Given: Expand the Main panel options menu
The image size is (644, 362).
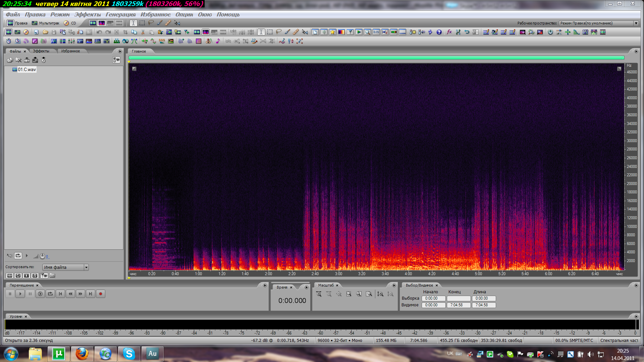Looking at the screenshot, I should pyautogui.click(x=636, y=51).
